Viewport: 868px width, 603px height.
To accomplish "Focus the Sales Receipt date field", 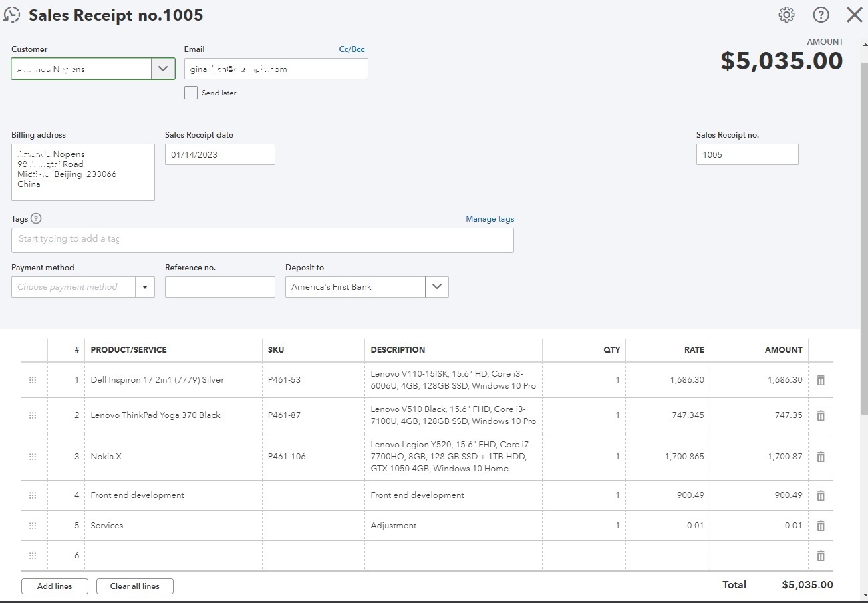I will pyautogui.click(x=220, y=154).
